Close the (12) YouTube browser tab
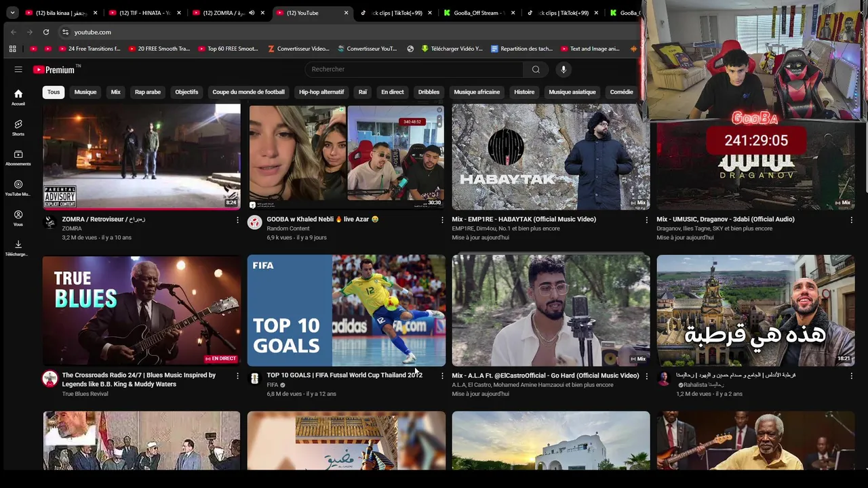 tap(347, 13)
